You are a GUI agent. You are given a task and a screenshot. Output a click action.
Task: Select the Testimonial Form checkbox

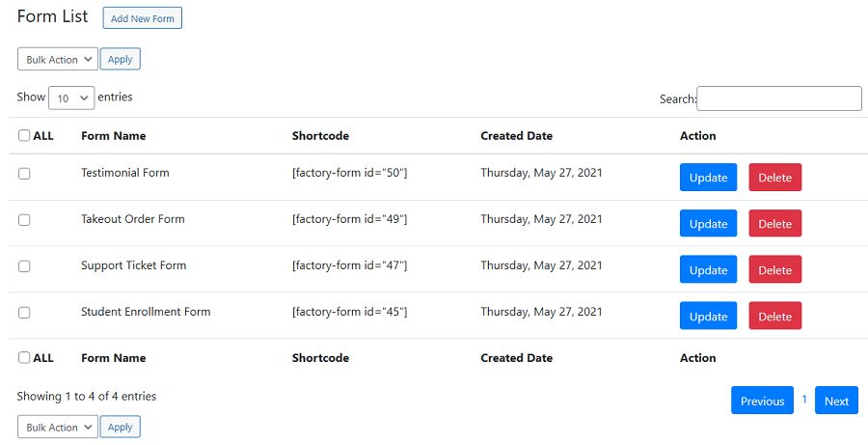tap(24, 174)
